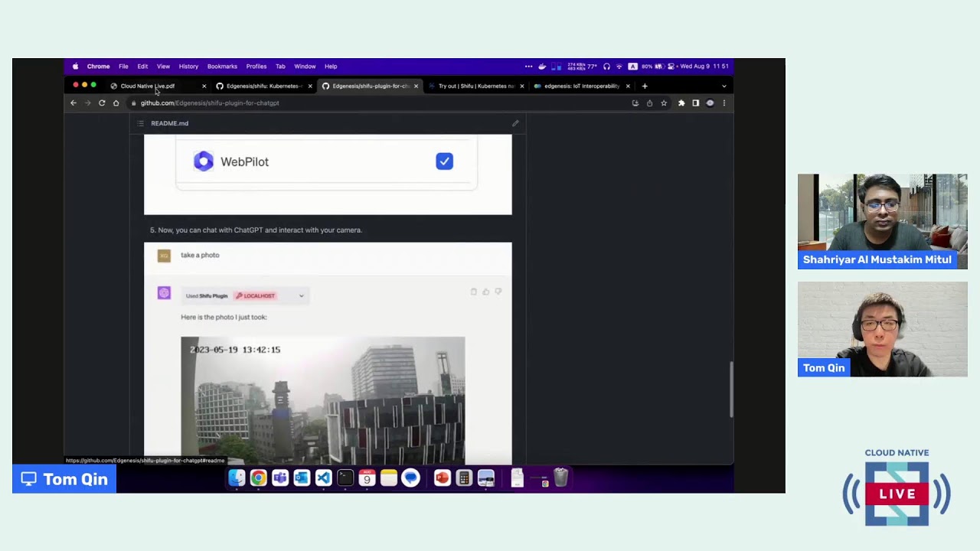Image resolution: width=980 pixels, height=551 pixels.
Task: Reload the current GitHub page
Action: (x=102, y=103)
